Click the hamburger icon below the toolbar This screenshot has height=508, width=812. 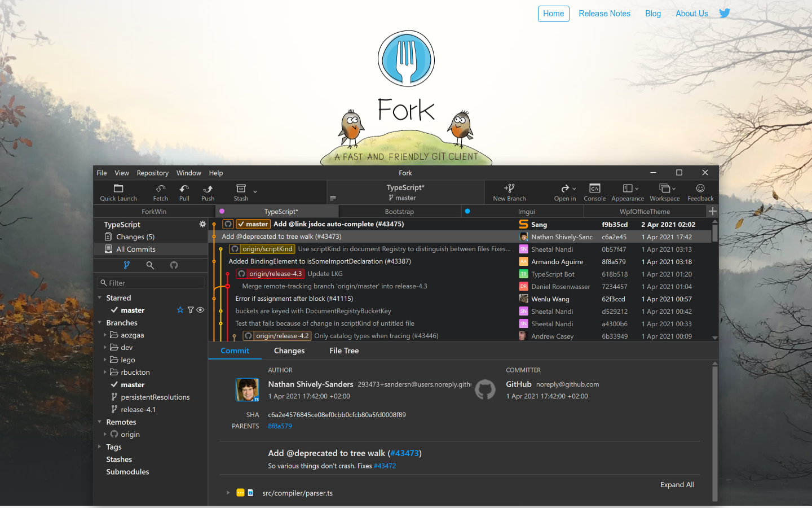pos(333,198)
